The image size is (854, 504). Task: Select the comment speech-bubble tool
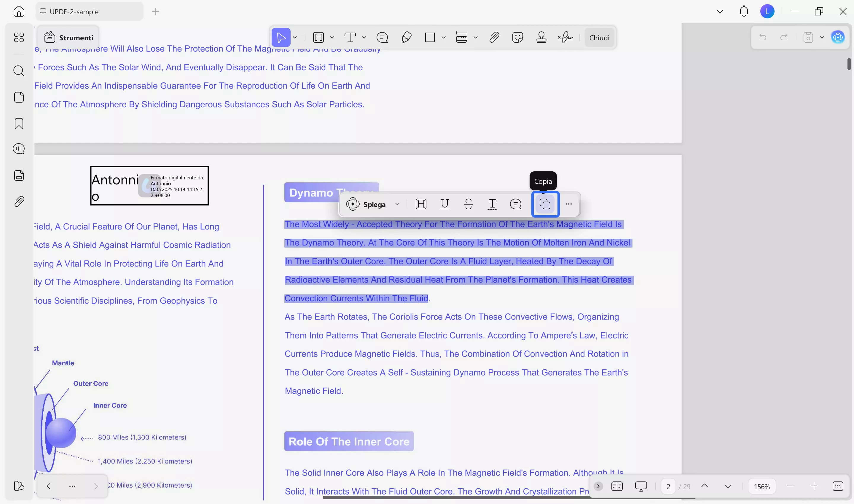382,37
